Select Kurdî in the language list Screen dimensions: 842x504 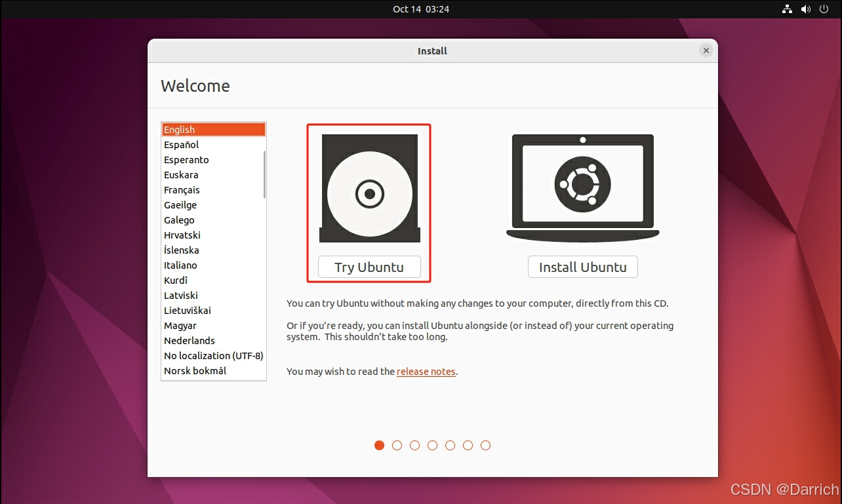tap(213, 281)
